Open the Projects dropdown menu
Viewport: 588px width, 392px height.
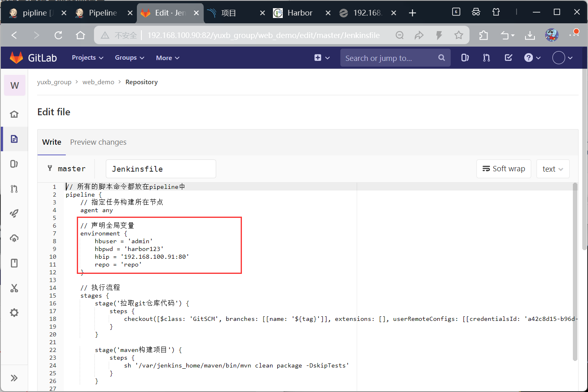click(x=87, y=58)
